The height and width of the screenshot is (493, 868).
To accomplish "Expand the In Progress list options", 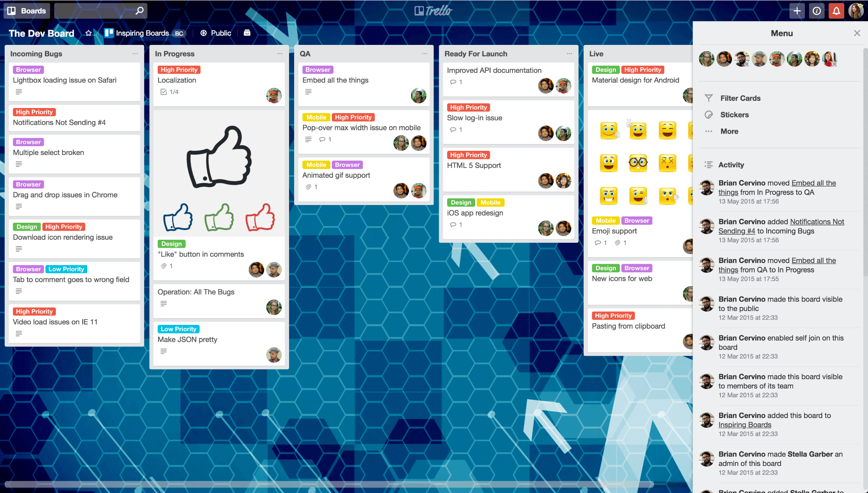I will pos(280,54).
